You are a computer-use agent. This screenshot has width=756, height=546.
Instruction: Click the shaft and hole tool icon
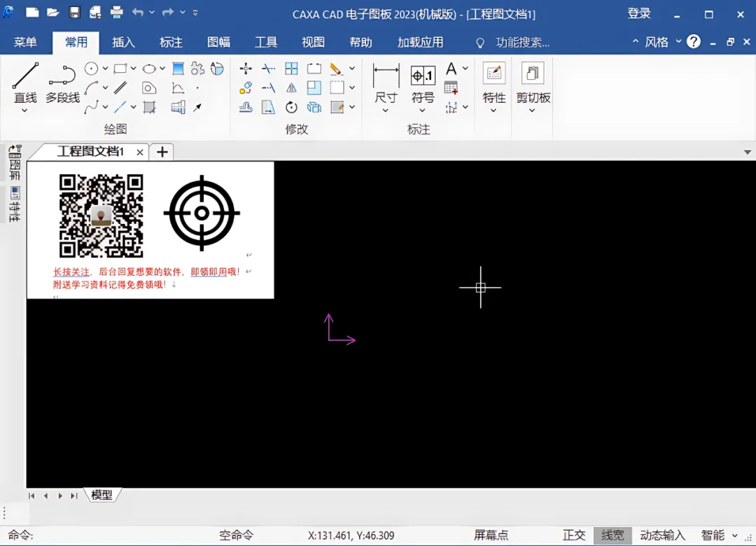178,107
